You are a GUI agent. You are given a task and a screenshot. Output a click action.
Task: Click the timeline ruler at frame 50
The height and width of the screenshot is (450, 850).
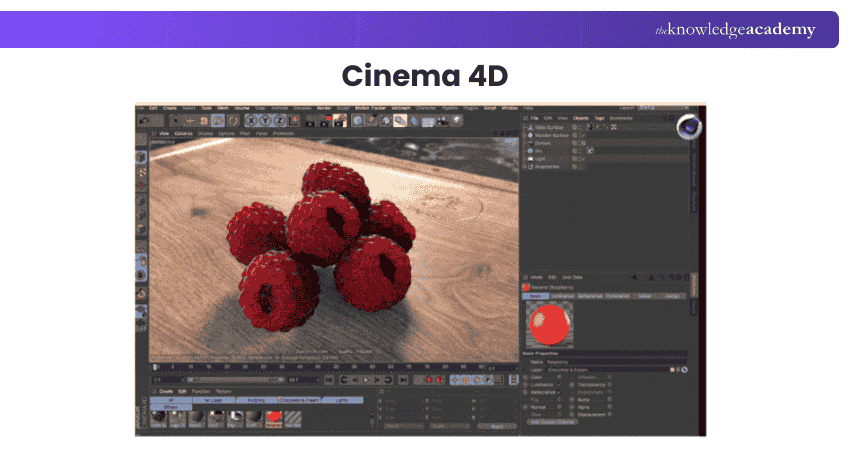pos(336,367)
